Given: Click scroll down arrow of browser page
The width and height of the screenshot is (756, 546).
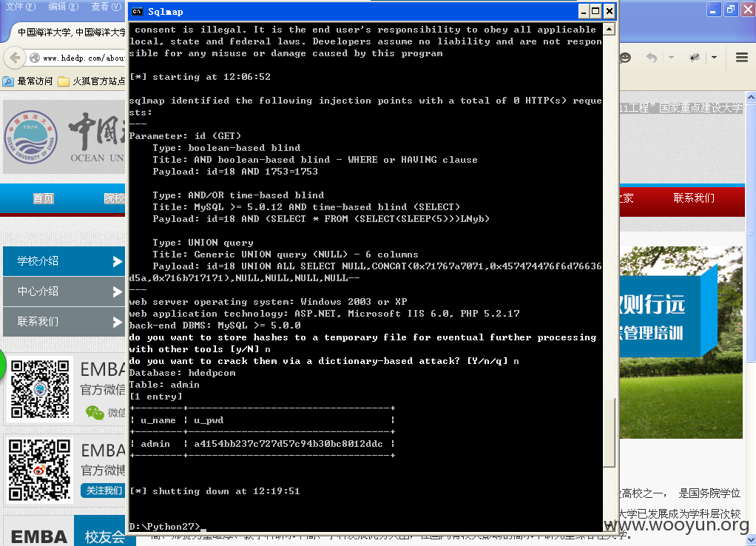Looking at the screenshot, I should [x=751, y=540].
